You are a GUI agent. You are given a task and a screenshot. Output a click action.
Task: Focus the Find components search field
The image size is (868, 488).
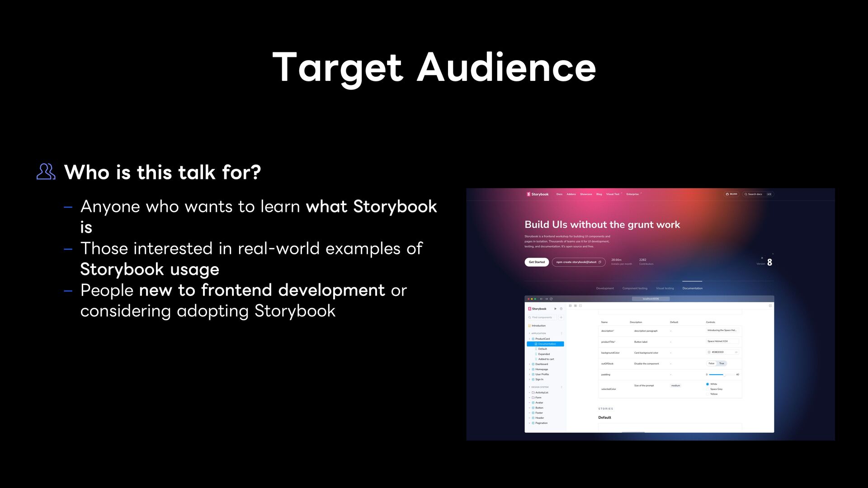coord(542,317)
